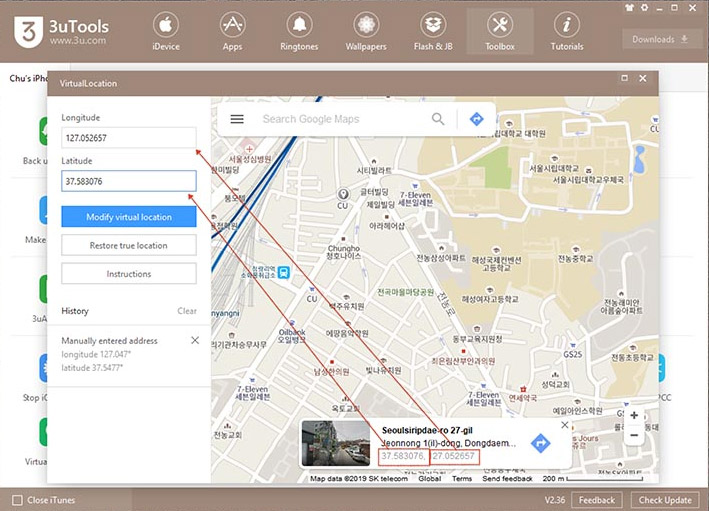Open Wallpapers in the top bar
This screenshot has height=511, width=709.
(366, 31)
